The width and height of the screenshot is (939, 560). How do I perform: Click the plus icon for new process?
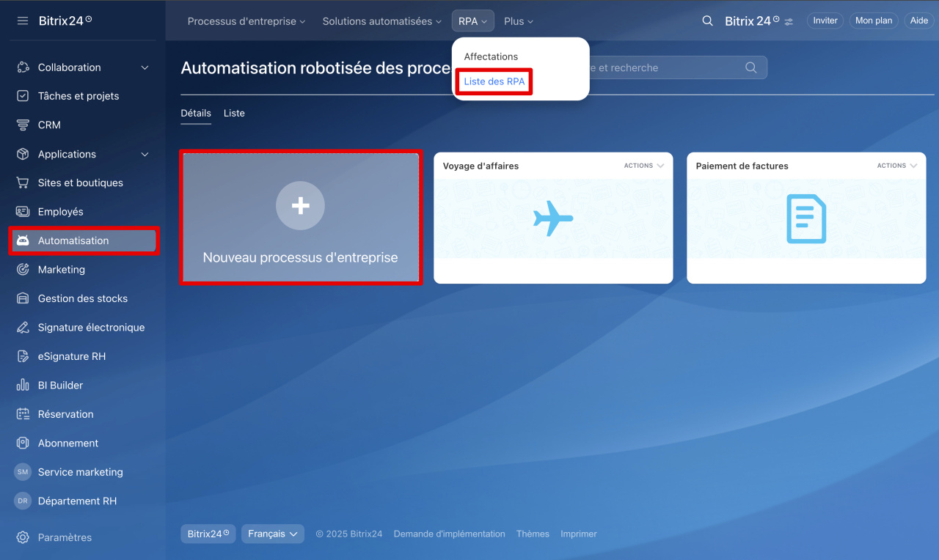(x=300, y=206)
